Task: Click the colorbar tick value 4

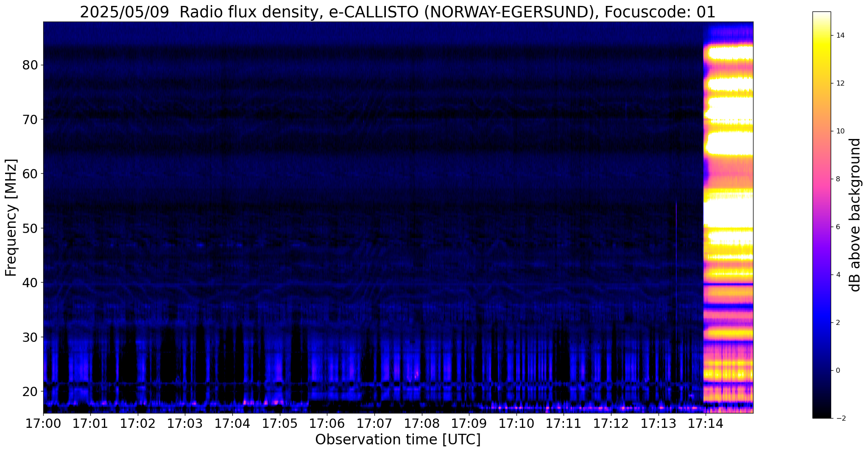Action: click(x=837, y=275)
